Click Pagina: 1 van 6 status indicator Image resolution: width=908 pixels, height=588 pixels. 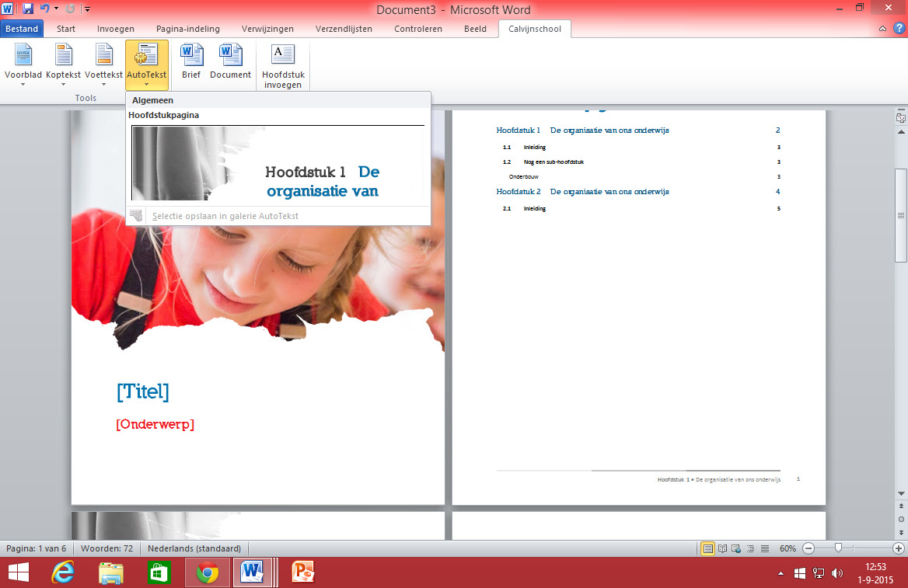[37, 548]
